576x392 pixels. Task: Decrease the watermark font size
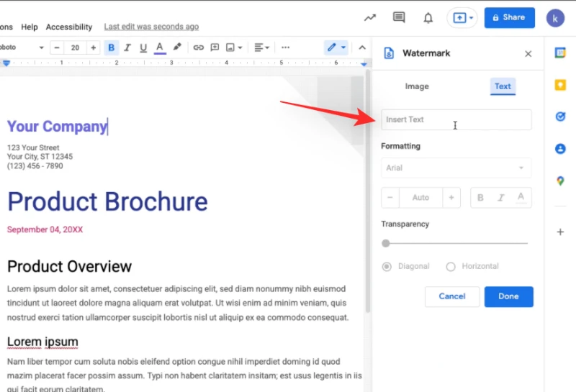coord(390,198)
